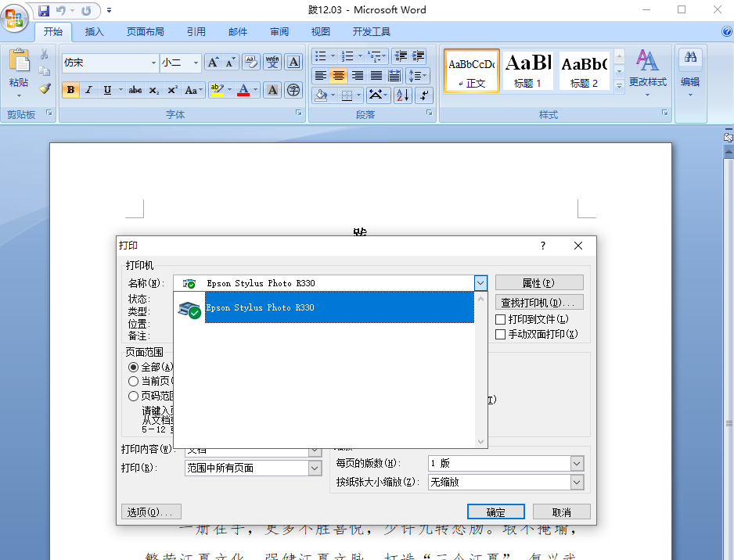Select the 全部 page range radio button

point(134,367)
